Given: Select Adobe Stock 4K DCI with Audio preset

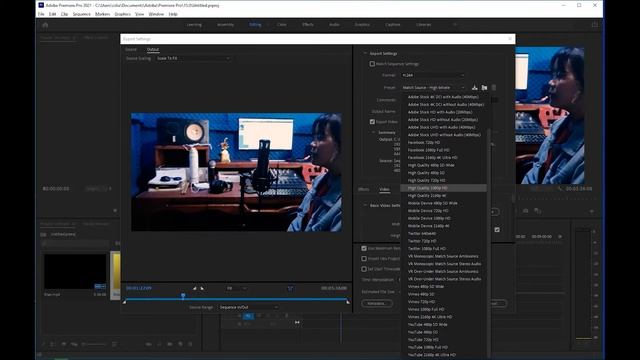Looking at the screenshot, I should pos(443,97).
